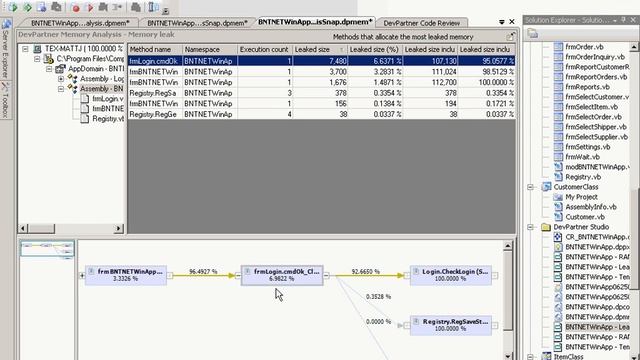The width and height of the screenshot is (640, 360).
Task: Select the frmLogin.cmdOk_Cl call graph node
Action: (282, 275)
